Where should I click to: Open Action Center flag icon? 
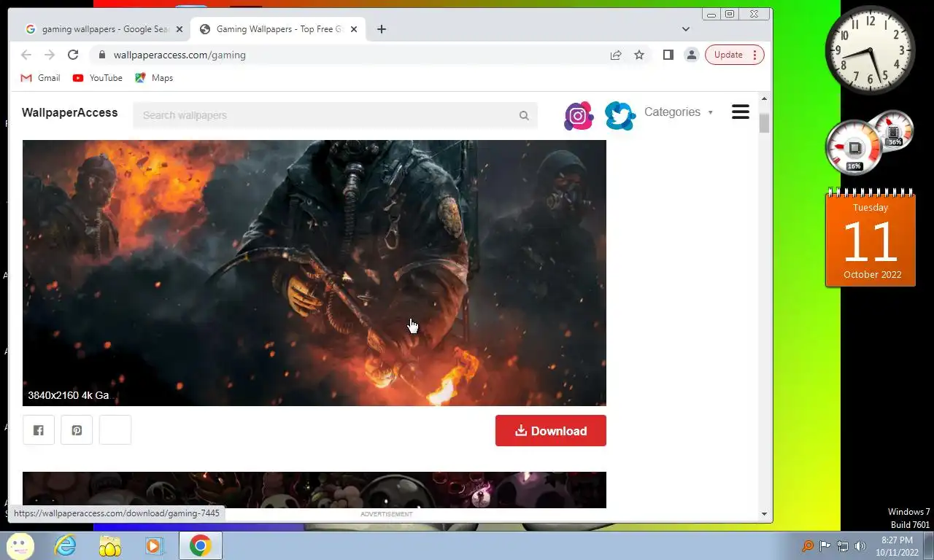click(825, 546)
